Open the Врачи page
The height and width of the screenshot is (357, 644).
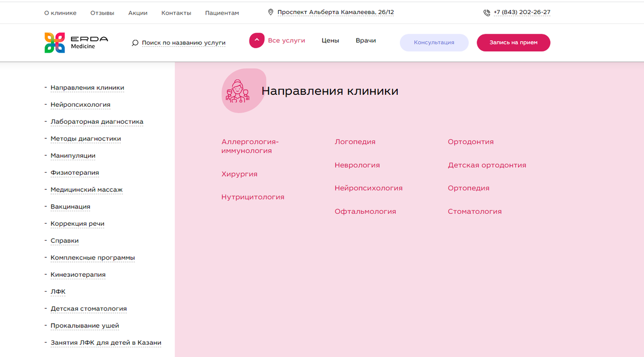click(x=365, y=40)
